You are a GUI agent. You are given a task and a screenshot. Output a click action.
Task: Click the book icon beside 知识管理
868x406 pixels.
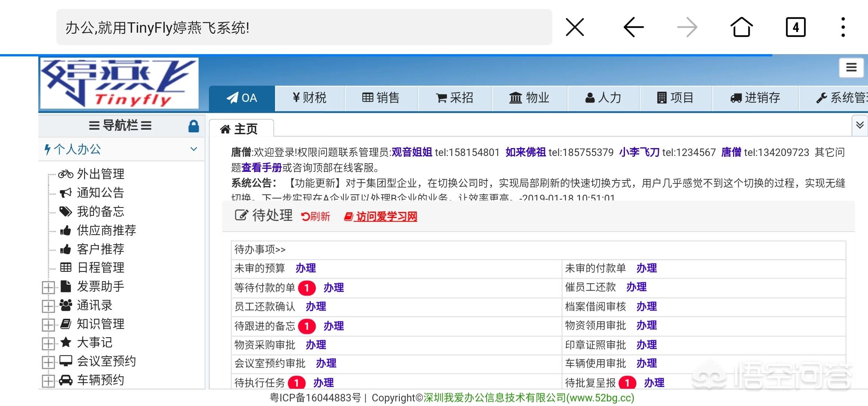[66, 324]
